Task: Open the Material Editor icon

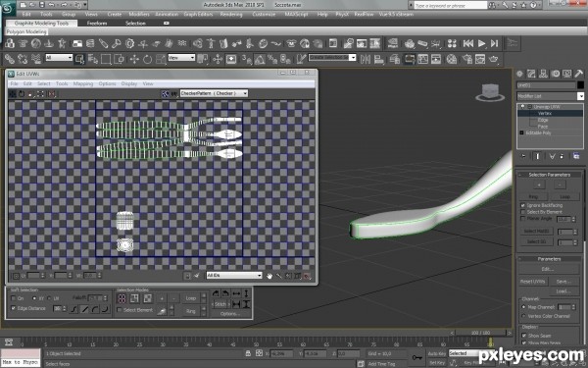Action: point(452,59)
